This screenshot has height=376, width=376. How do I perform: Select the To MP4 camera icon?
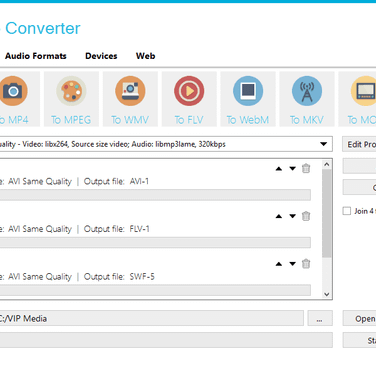click(x=13, y=91)
